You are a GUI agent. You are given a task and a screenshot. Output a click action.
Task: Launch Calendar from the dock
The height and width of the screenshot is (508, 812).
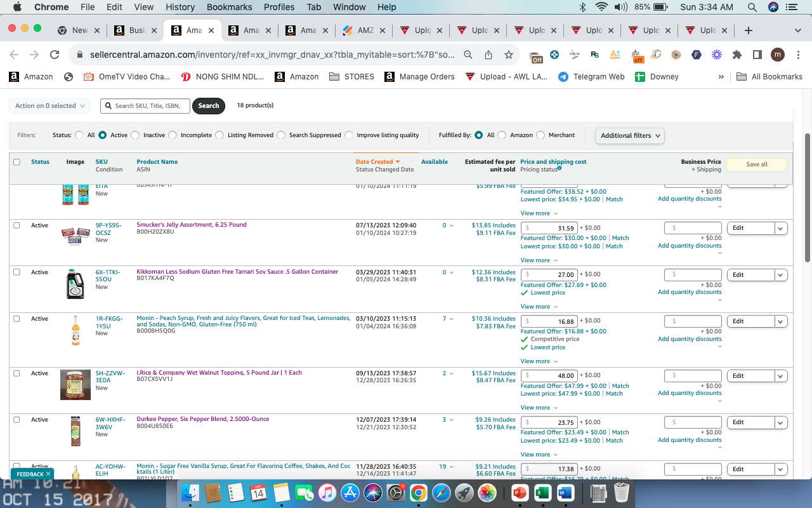pos(258,492)
